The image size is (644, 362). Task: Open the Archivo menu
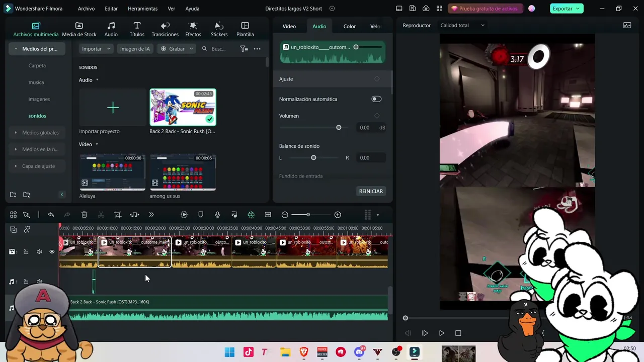click(86, 9)
